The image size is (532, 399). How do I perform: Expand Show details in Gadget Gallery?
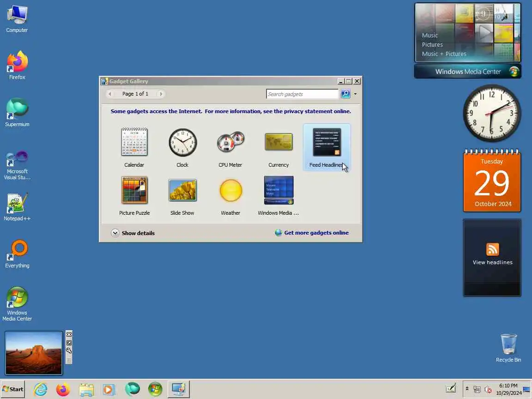(133, 233)
